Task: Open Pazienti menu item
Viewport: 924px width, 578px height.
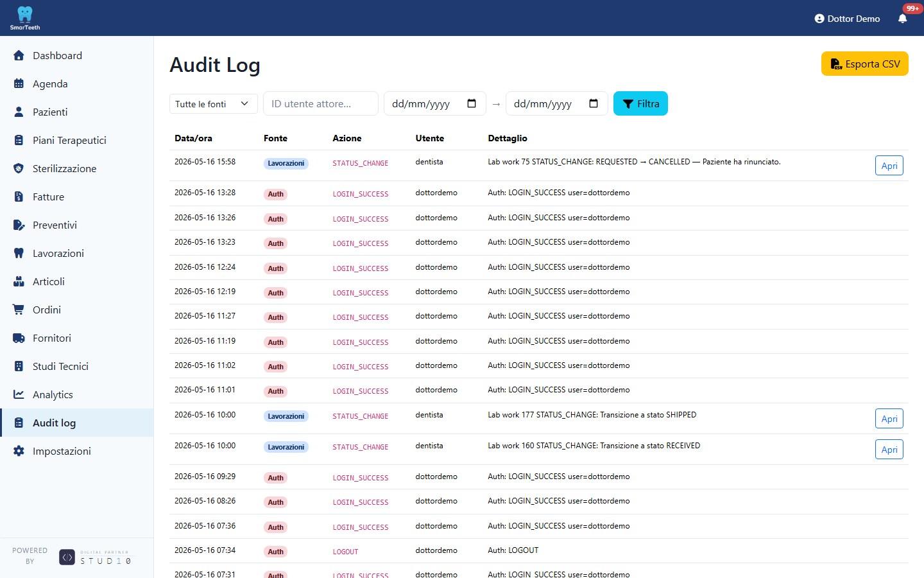Action: tap(77, 112)
